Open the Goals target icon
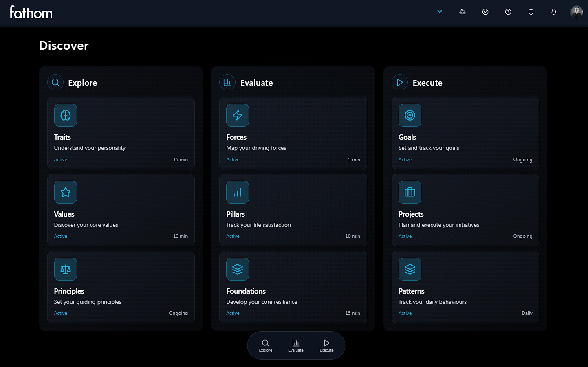 coord(410,115)
